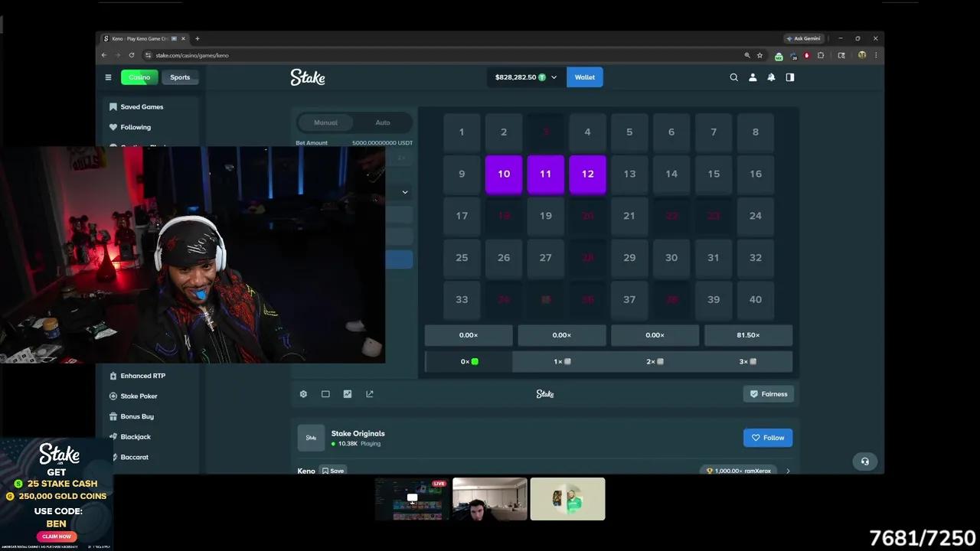Click the 1× hits indicator
Image resolution: width=980 pixels, height=551 pixels.
tap(562, 362)
